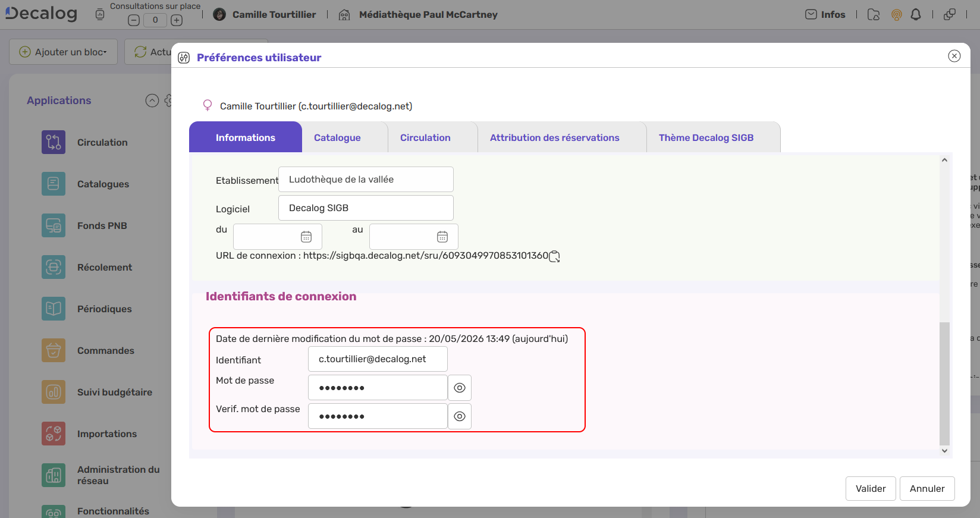980x518 pixels.
Task: Open the Importations application icon
Action: coord(54,434)
